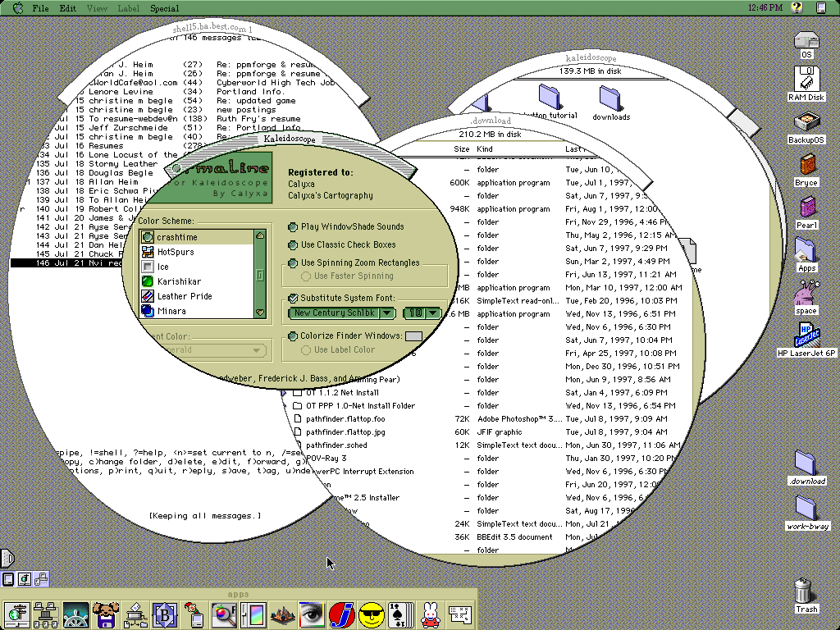Launch the sunglasses smiley face icon
This screenshot has width=840, height=630.
coord(372,614)
